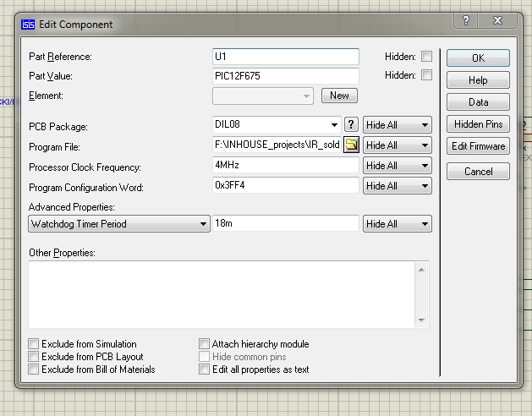Viewport: 532px width, 416px height.
Task: Click the Other Properties scrollbar down arrow
Action: [x=422, y=320]
